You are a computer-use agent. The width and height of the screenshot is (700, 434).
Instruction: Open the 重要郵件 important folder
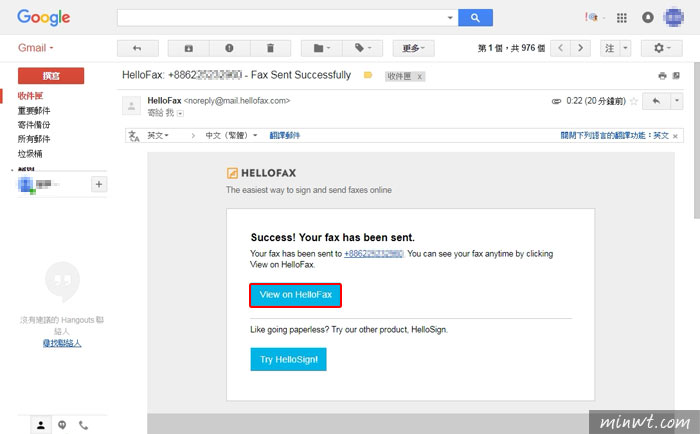click(34, 110)
